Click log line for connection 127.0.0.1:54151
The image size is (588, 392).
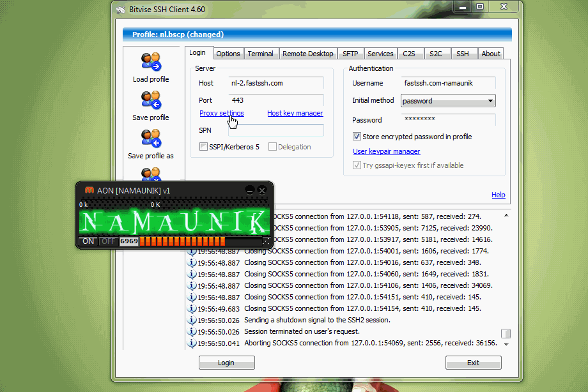[x=362, y=297]
